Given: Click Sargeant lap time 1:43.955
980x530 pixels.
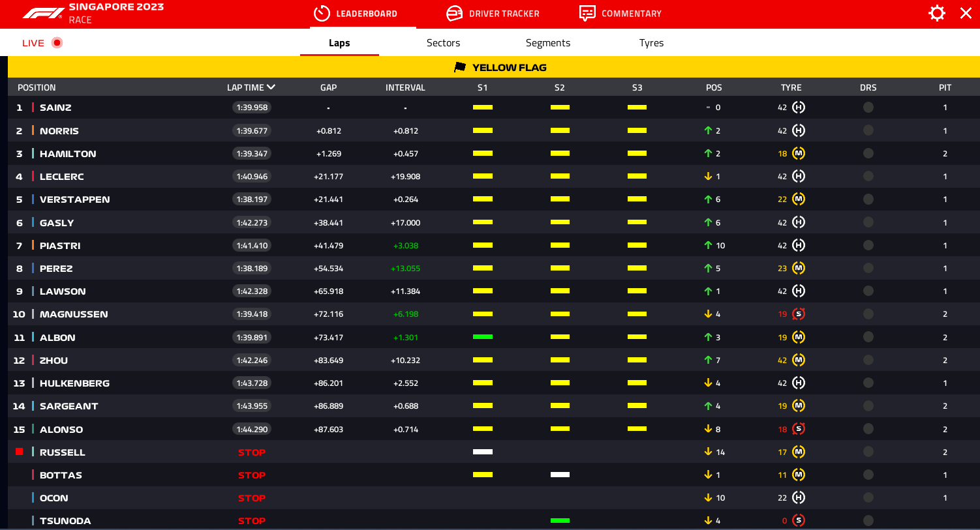Looking at the screenshot, I should pyautogui.click(x=252, y=405).
